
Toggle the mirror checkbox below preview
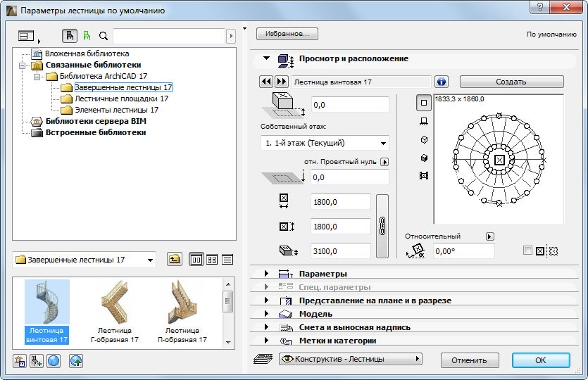pyautogui.click(x=527, y=251)
